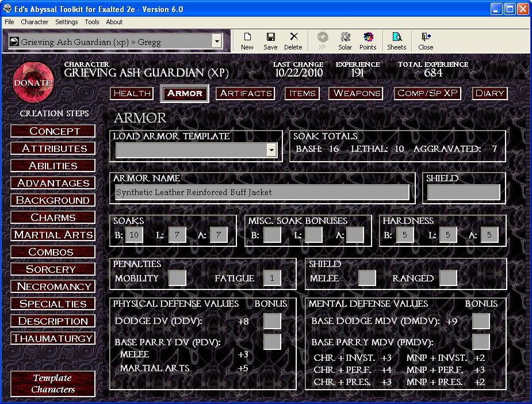The height and width of the screenshot is (404, 532).
Task: Click the Shield Ranged field
Action: tap(448, 278)
